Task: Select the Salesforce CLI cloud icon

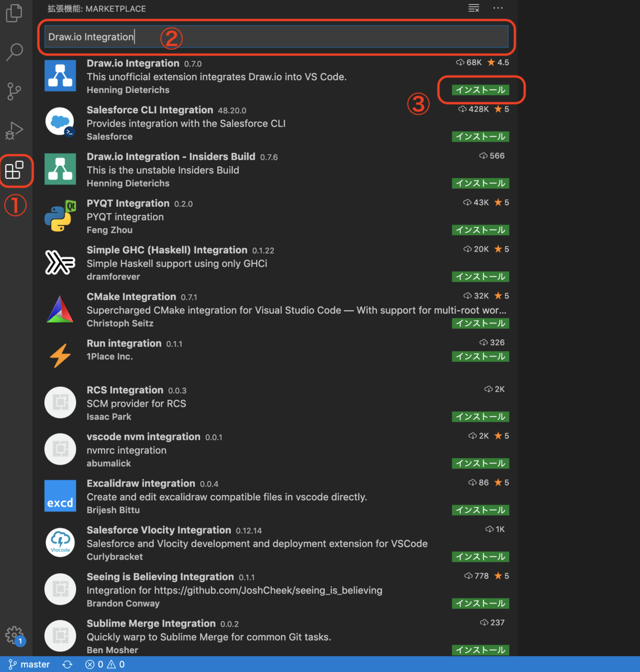Action: [x=60, y=122]
